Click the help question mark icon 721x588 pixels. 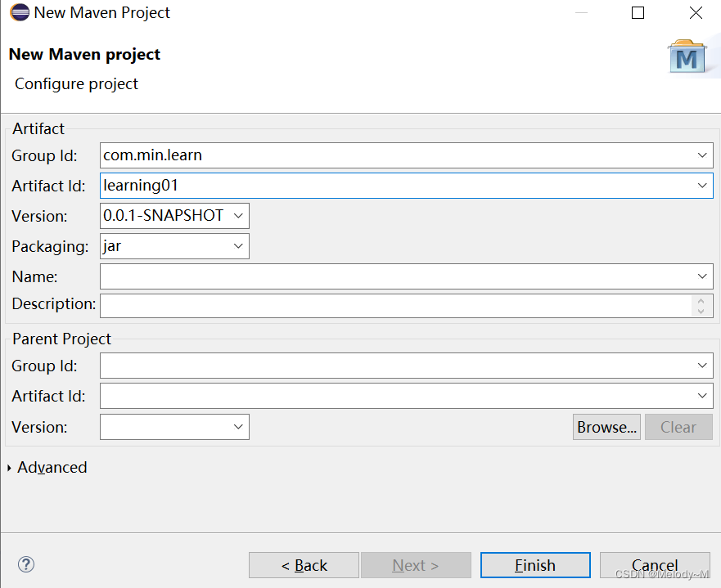point(26,564)
